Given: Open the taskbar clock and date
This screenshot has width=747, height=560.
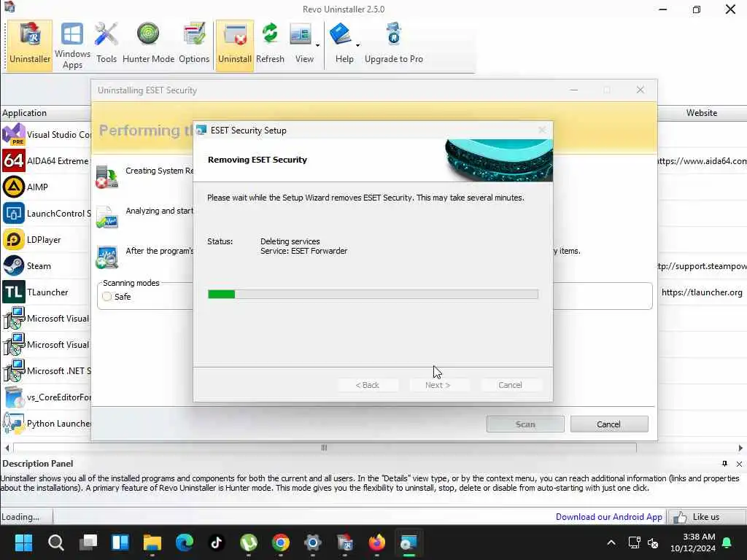Looking at the screenshot, I should [693, 542].
